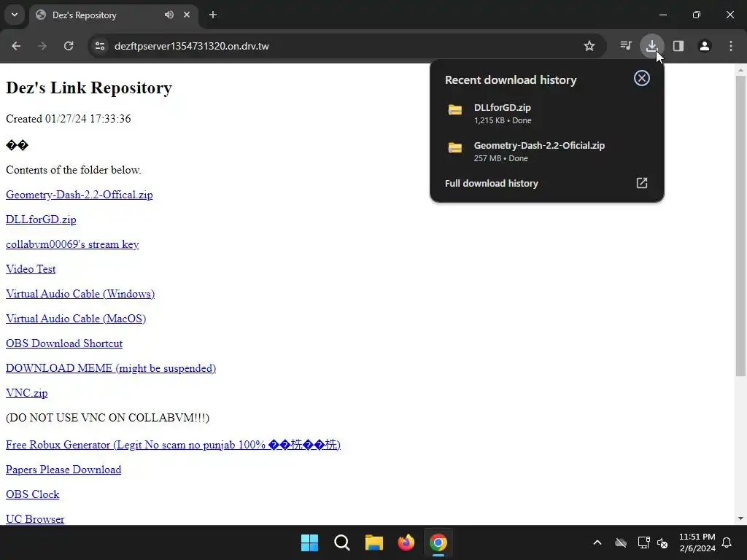Click the scrollbar up arrow

coord(740,70)
